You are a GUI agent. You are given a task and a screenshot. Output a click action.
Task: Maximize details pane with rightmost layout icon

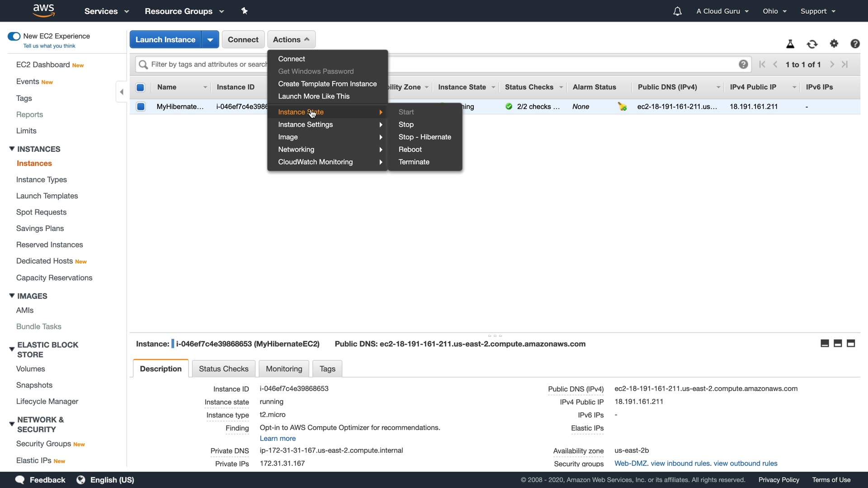851,343
